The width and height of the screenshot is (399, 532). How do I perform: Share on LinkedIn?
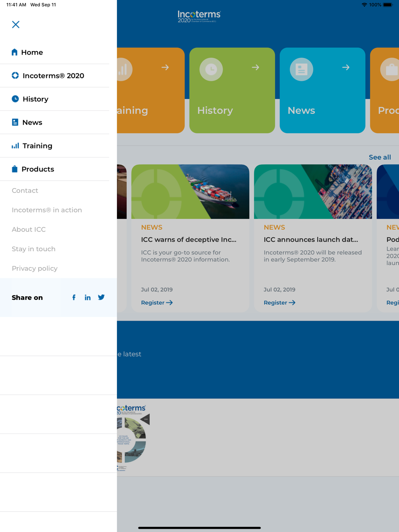pyautogui.click(x=87, y=298)
